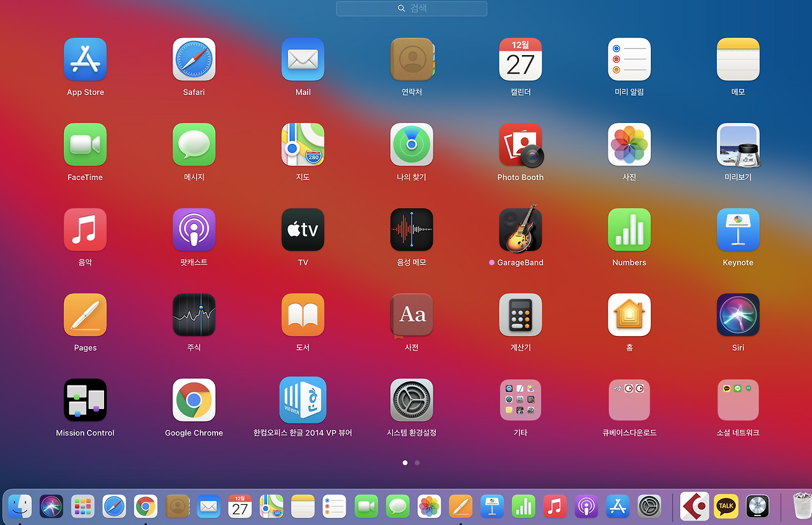Open the 미리보기 app
This screenshot has height=525, width=812.
coord(738,145)
